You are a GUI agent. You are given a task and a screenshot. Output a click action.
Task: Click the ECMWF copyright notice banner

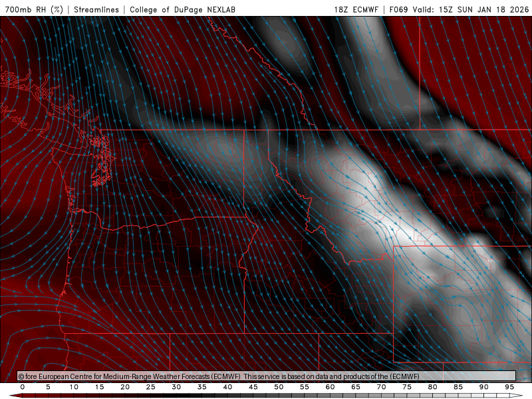267,376
